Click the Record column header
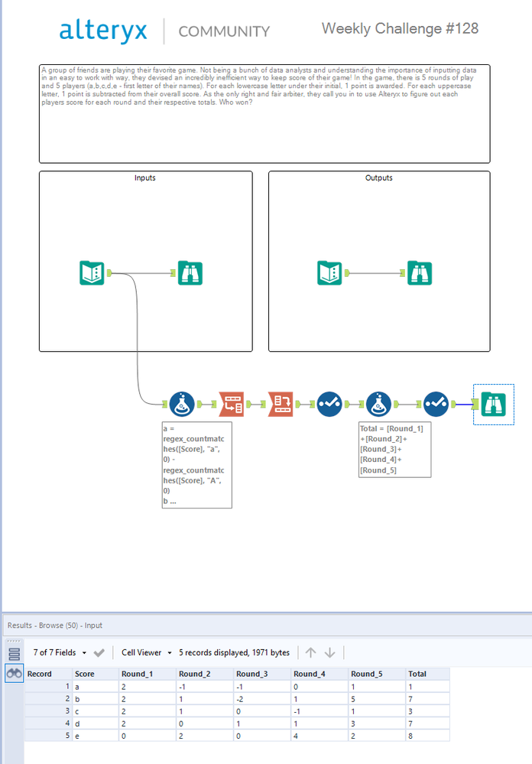Viewport: 532px width, 764px height. click(48, 674)
